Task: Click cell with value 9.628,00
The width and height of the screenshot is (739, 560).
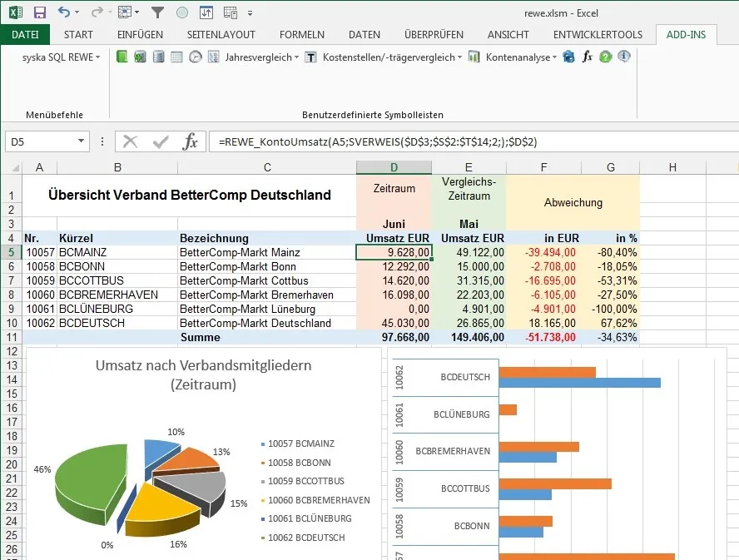Action: point(394,252)
